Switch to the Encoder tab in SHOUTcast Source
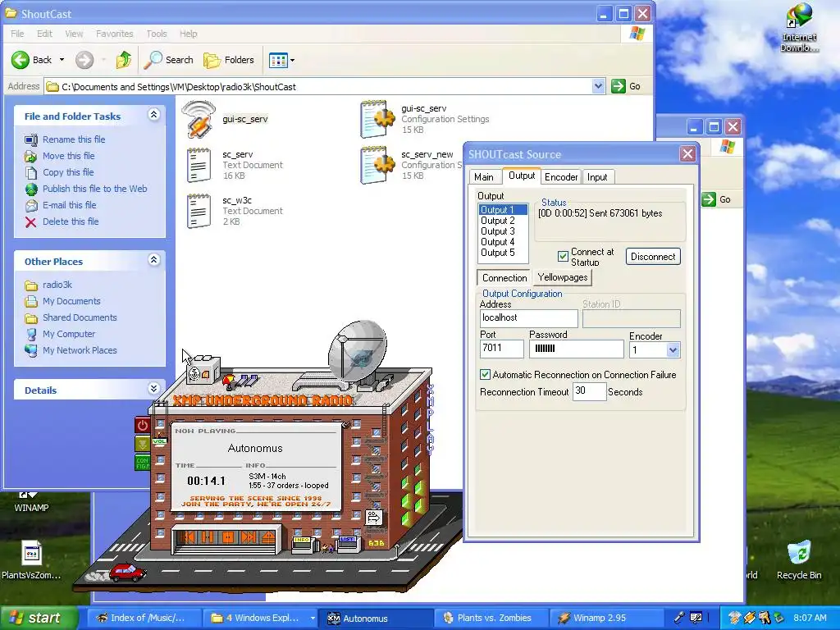The image size is (840, 630). coord(561,177)
